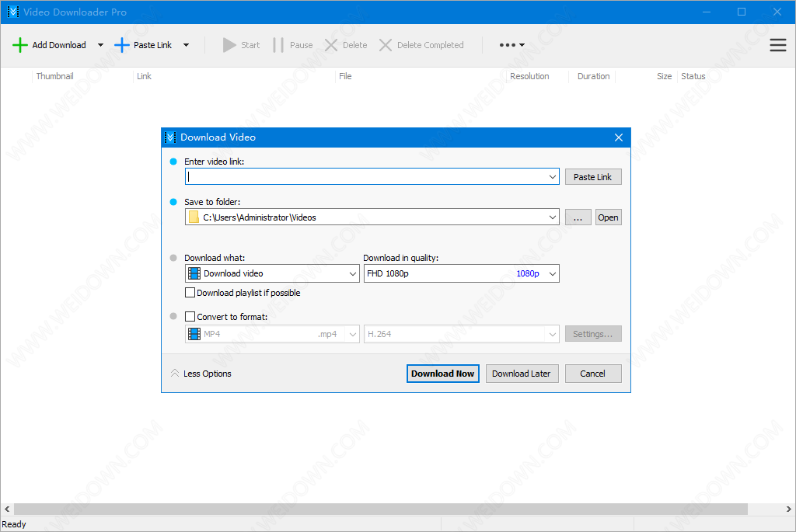Click the blue 1080p quality label
This screenshot has height=532, width=796.
pyautogui.click(x=528, y=274)
